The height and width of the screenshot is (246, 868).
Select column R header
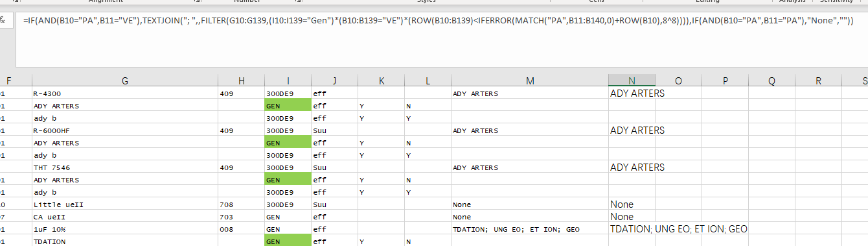[818, 80]
